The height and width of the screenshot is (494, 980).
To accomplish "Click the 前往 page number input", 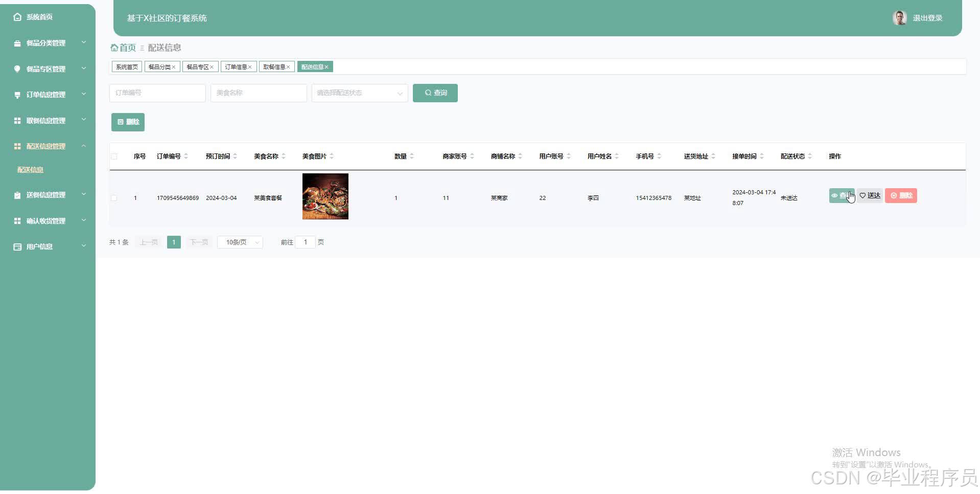I will pos(306,242).
